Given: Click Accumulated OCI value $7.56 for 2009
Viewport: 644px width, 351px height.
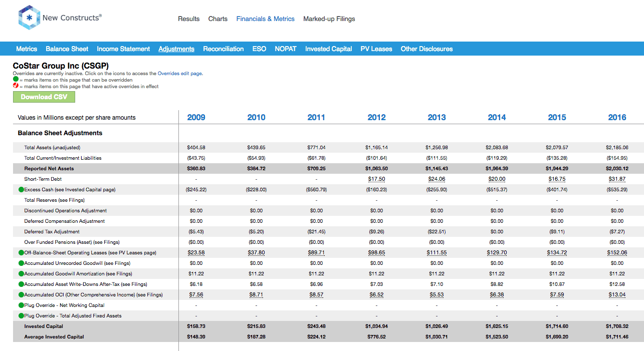Looking at the screenshot, I should (x=196, y=295).
